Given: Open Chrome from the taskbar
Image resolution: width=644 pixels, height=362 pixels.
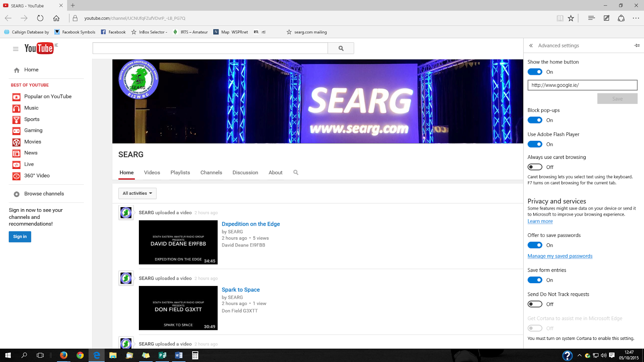Looking at the screenshot, I should coord(80,355).
